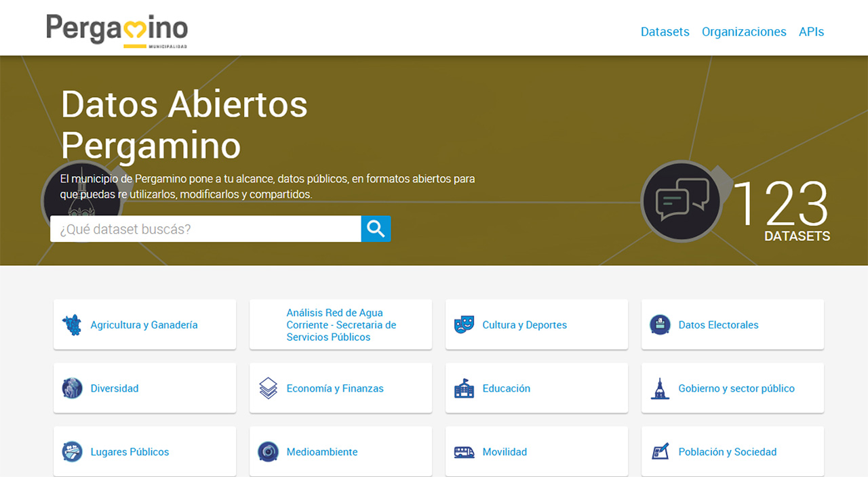
Task: Go to Organizaciones page
Action: point(744,32)
